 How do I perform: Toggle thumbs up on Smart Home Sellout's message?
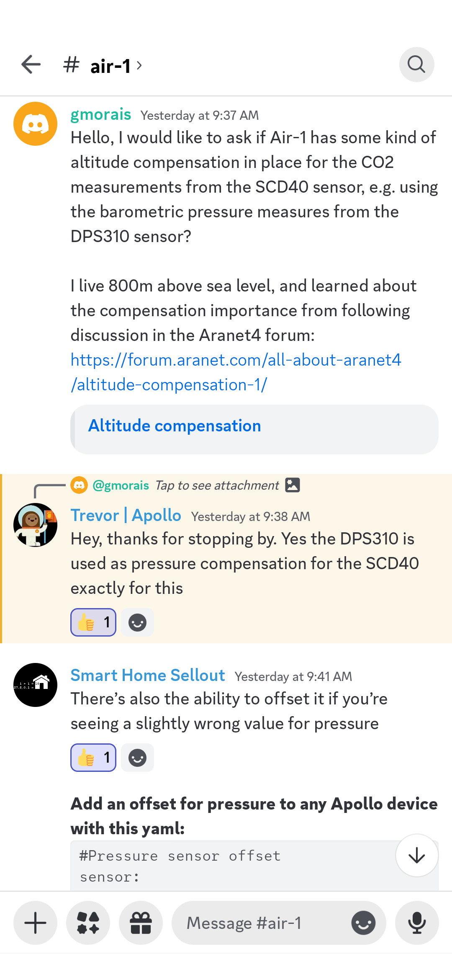point(93,758)
